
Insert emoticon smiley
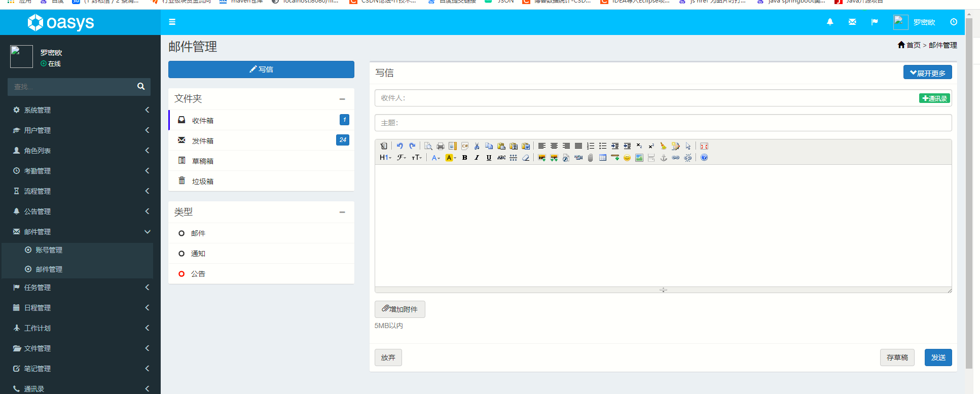(x=627, y=158)
